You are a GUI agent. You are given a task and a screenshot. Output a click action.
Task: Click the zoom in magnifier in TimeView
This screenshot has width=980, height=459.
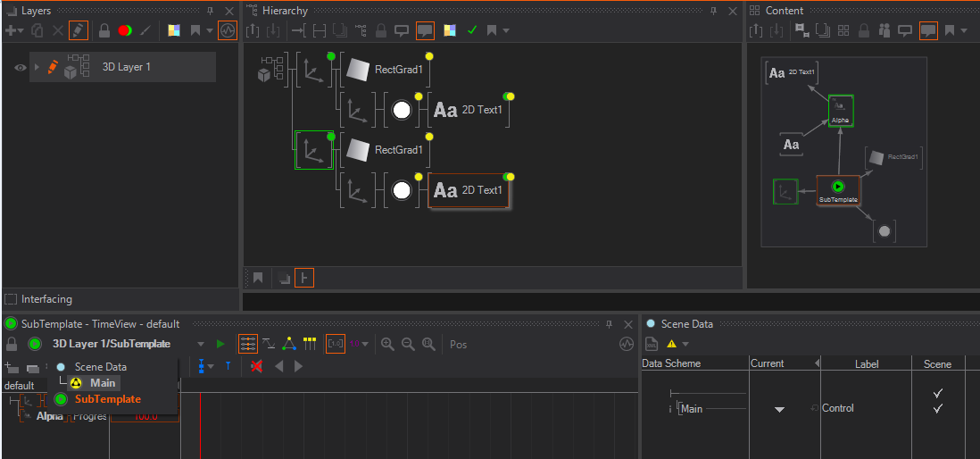pos(387,344)
